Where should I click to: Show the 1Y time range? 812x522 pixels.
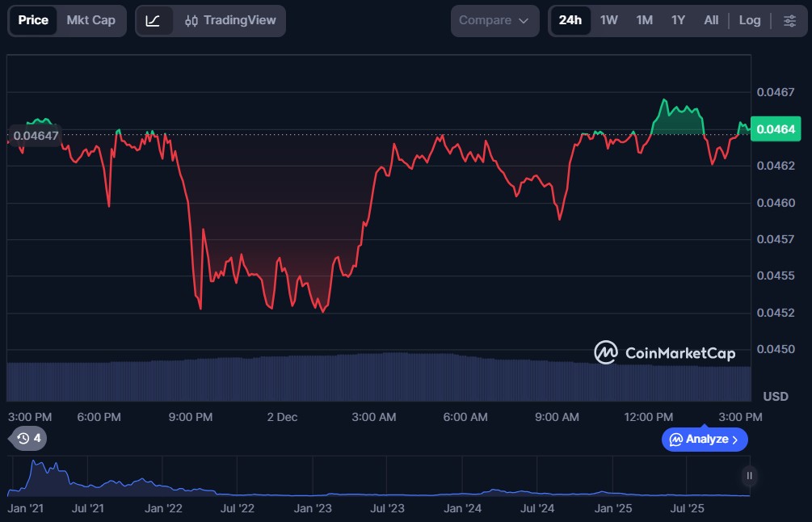678,20
